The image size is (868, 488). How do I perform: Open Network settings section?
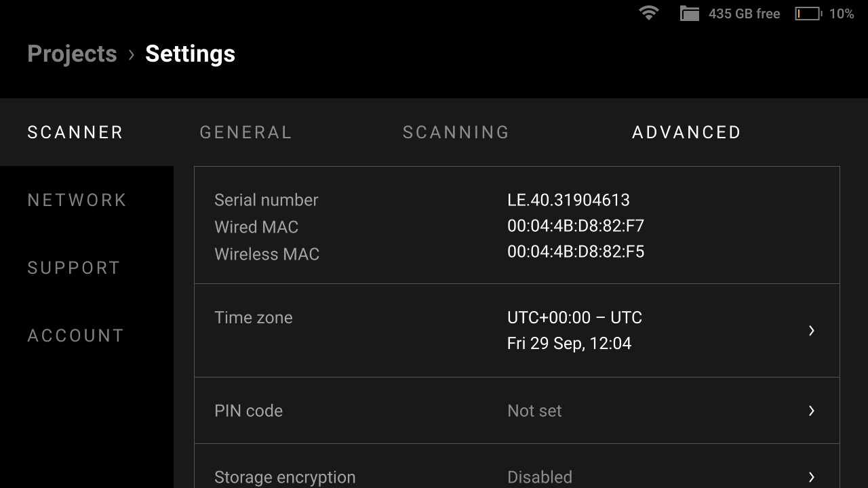(77, 200)
